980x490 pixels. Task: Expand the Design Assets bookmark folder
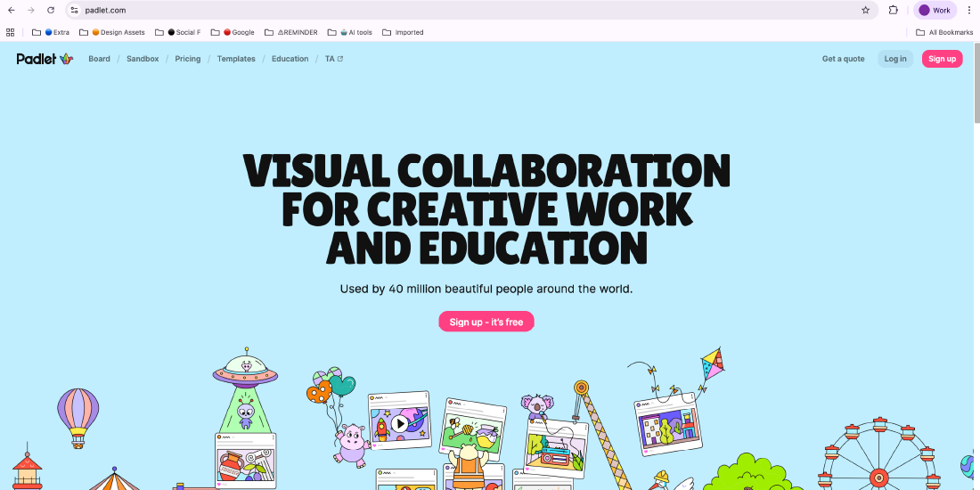(x=112, y=32)
